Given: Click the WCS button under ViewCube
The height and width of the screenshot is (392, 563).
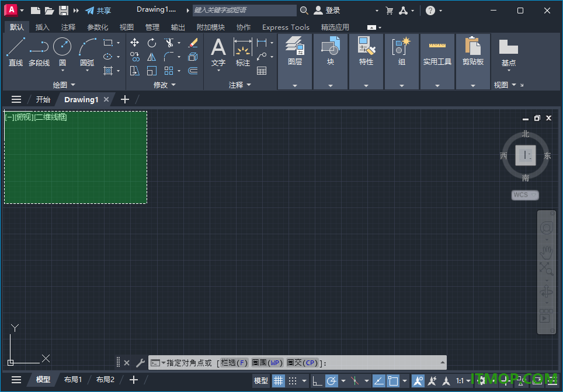Looking at the screenshot, I should coord(525,195).
